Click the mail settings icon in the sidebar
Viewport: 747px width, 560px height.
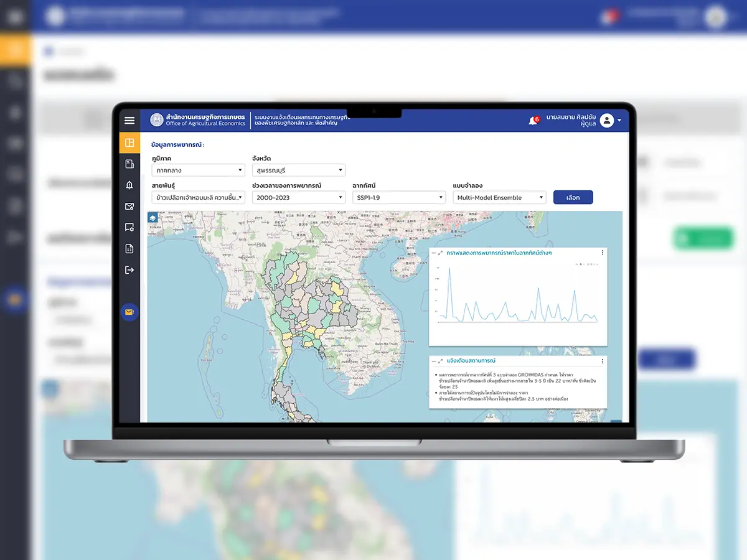tap(129, 207)
